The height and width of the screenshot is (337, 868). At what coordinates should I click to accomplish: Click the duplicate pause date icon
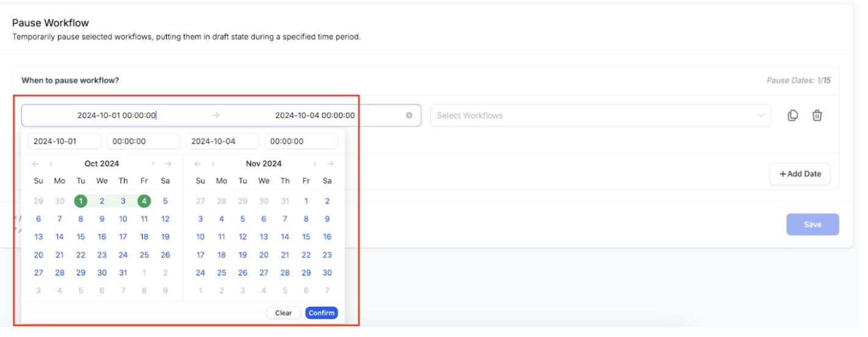[x=792, y=115]
